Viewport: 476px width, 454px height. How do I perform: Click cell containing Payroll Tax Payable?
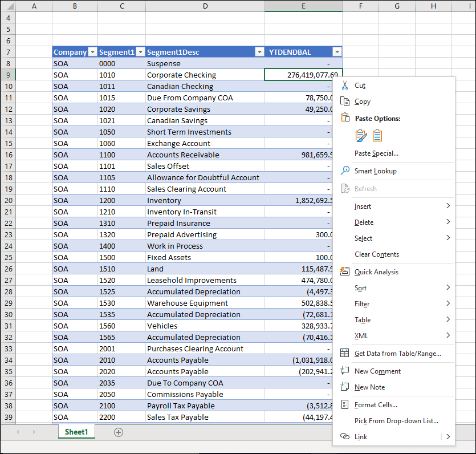click(x=205, y=406)
